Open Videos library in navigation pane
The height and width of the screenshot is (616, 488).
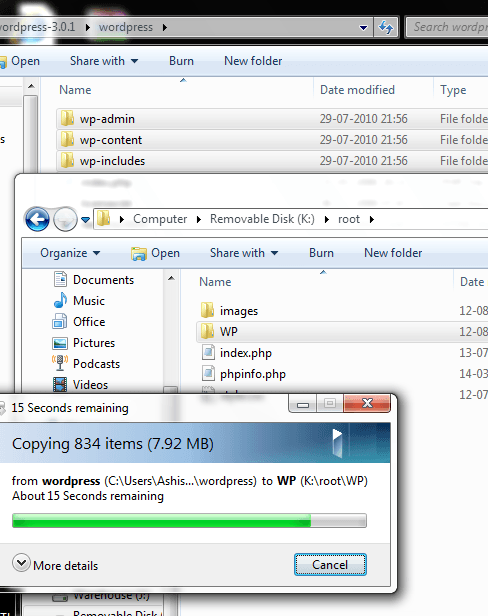90,385
